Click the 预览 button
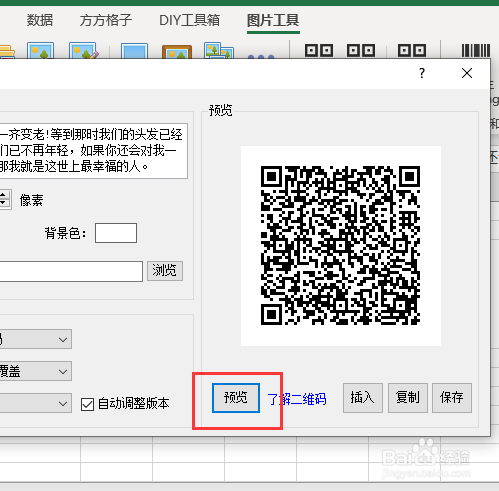Image resolution: width=499 pixels, height=491 pixels. pyautogui.click(x=236, y=398)
